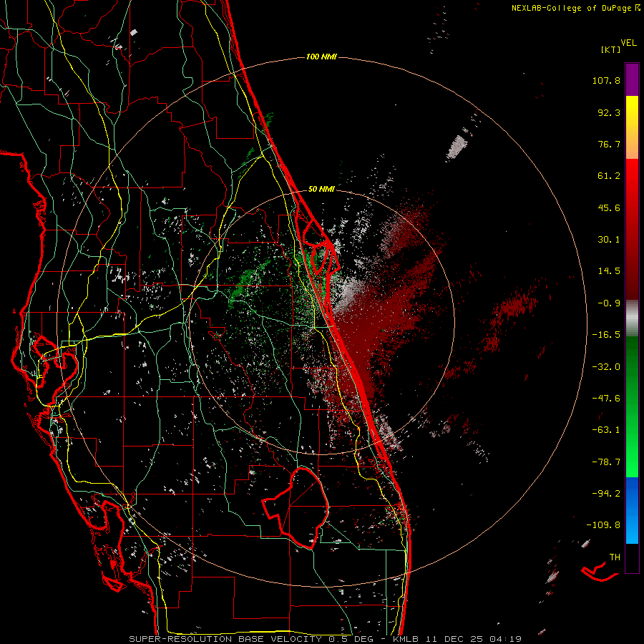The image size is (644, 644).
Task: Click the 'VEL' legend title
Action: (628, 42)
